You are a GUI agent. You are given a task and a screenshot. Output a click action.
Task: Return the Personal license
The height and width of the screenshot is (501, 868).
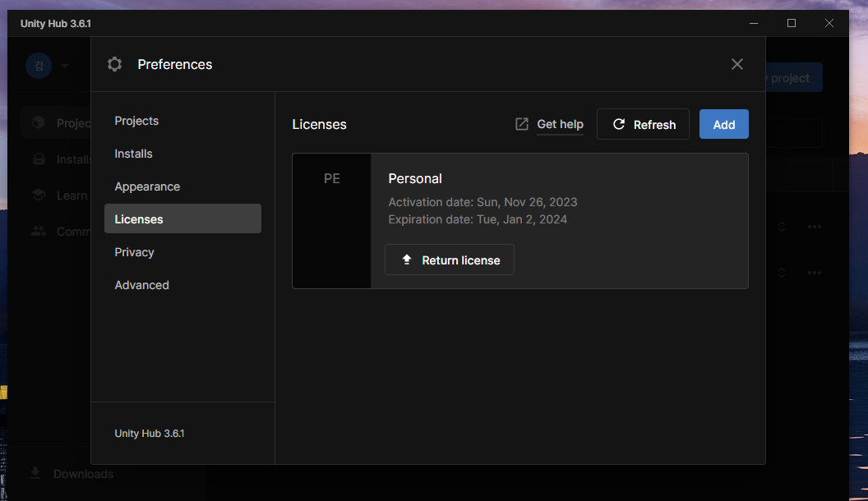coord(450,260)
